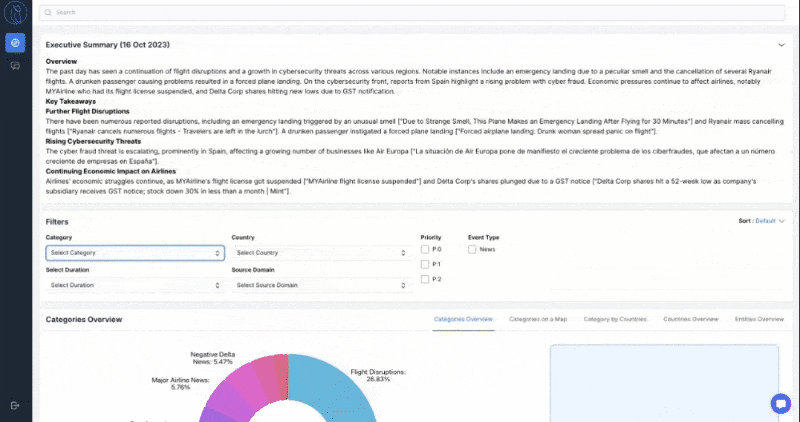
Task: Open the chat support bubble
Action: pyautogui.click(x=780, y=404)
